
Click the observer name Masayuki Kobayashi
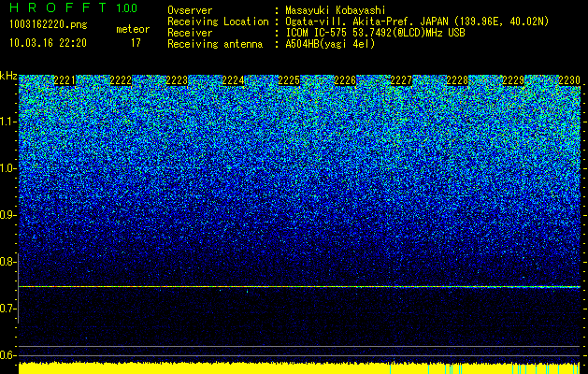coord(336,10)
